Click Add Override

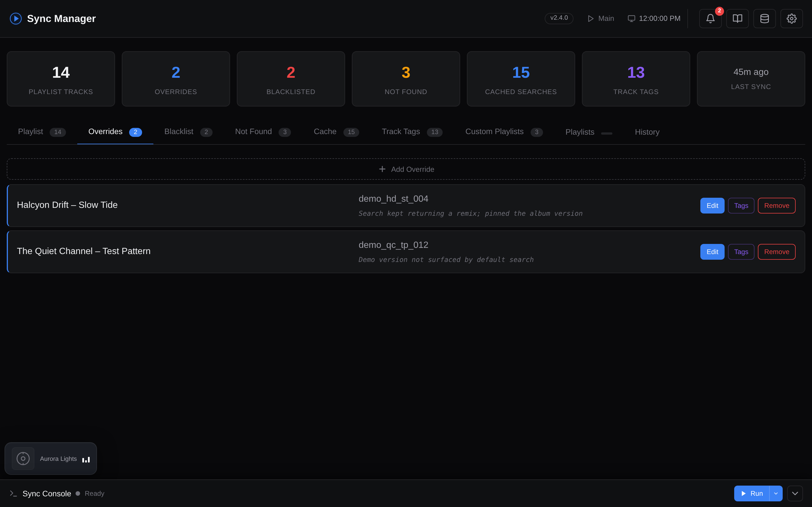406,169
